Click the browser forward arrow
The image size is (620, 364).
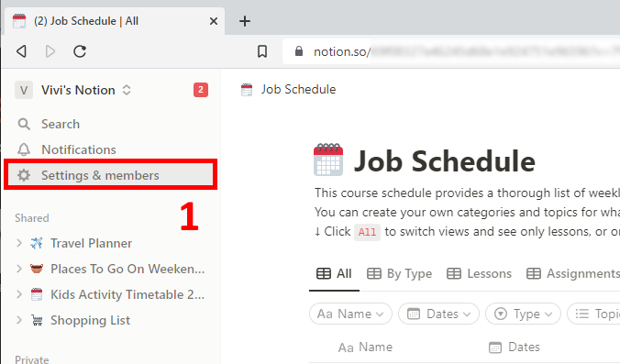(50, 51)
